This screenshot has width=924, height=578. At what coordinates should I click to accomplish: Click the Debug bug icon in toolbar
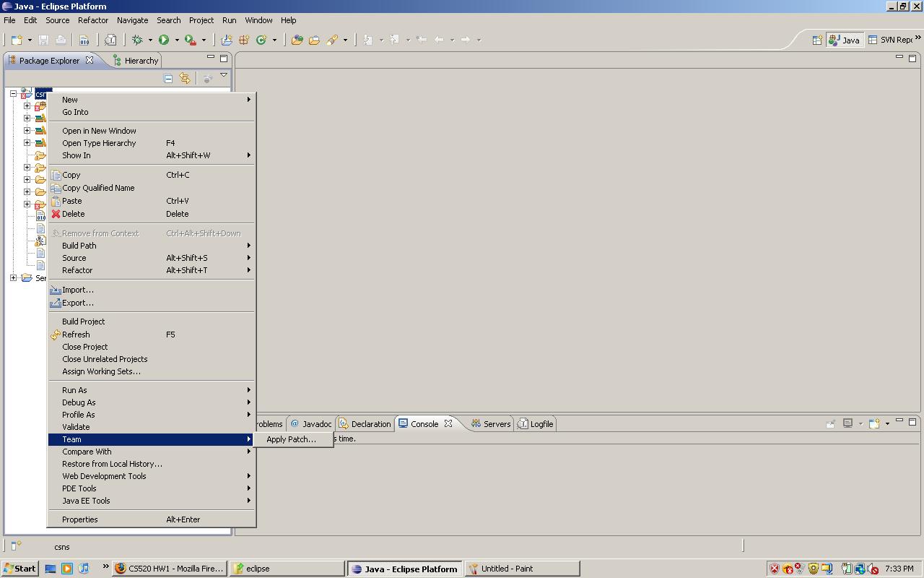pos(136,40)
